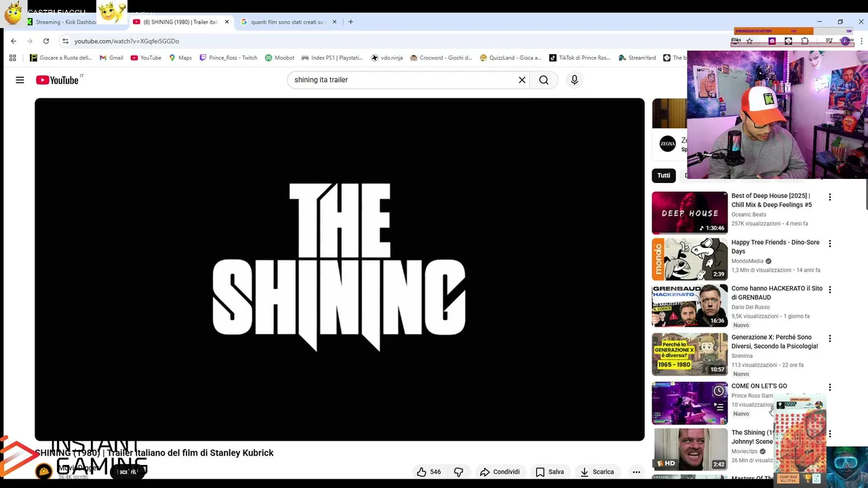Open the YouTube hamburger guide menu
The height and width of the screenshot is (488, 868).
coord(20,80)
